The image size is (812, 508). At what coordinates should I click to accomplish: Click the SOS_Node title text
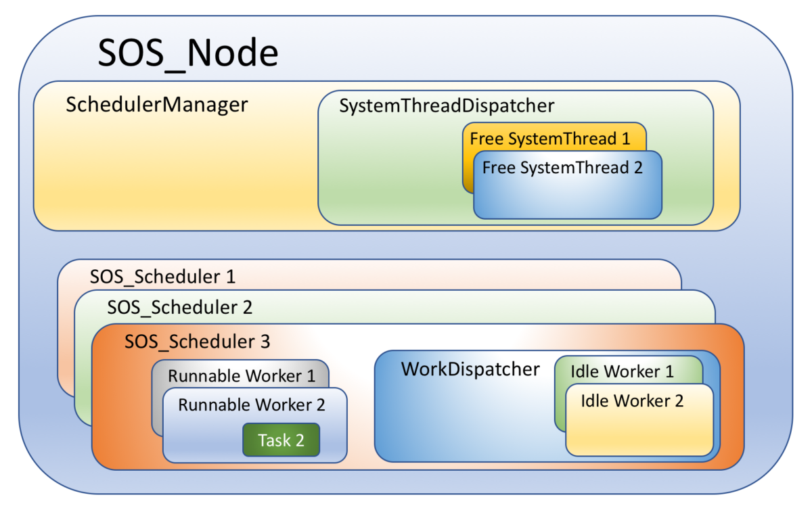[188, 53]
